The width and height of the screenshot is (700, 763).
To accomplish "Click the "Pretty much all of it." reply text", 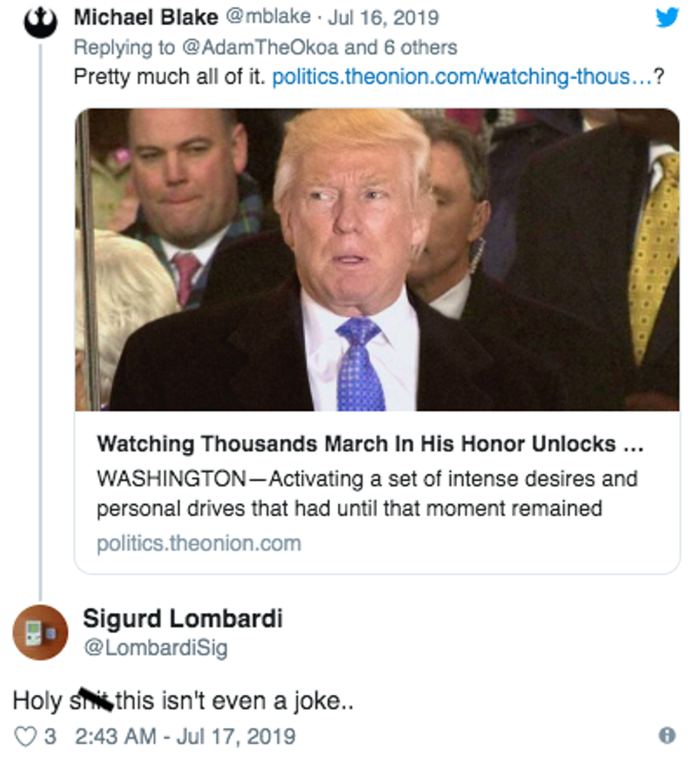I will coord(169,76).
